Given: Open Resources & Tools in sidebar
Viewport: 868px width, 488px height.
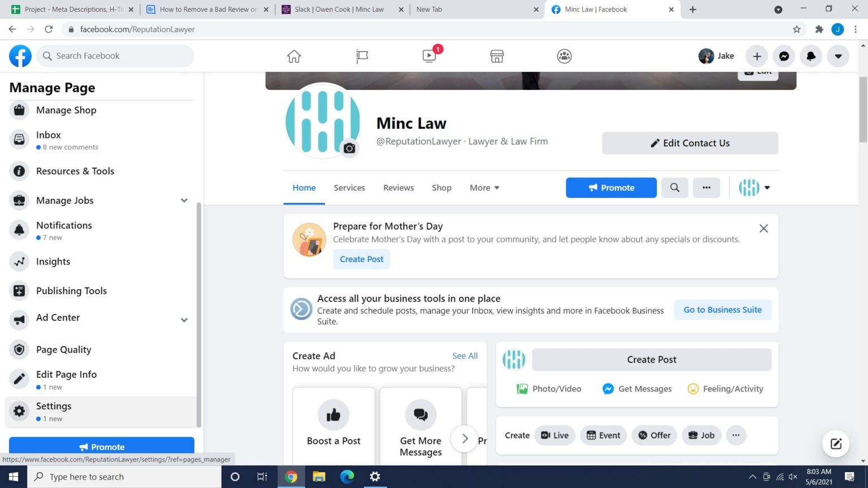Looking at the screenshot, I should (102, 171).
